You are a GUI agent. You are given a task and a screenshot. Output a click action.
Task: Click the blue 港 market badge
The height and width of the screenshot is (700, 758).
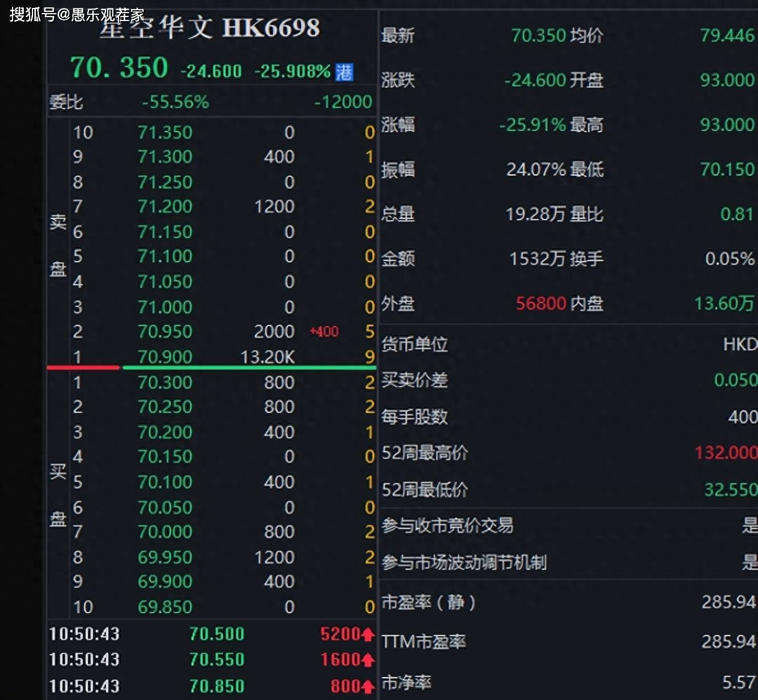(x=344, y=72)
